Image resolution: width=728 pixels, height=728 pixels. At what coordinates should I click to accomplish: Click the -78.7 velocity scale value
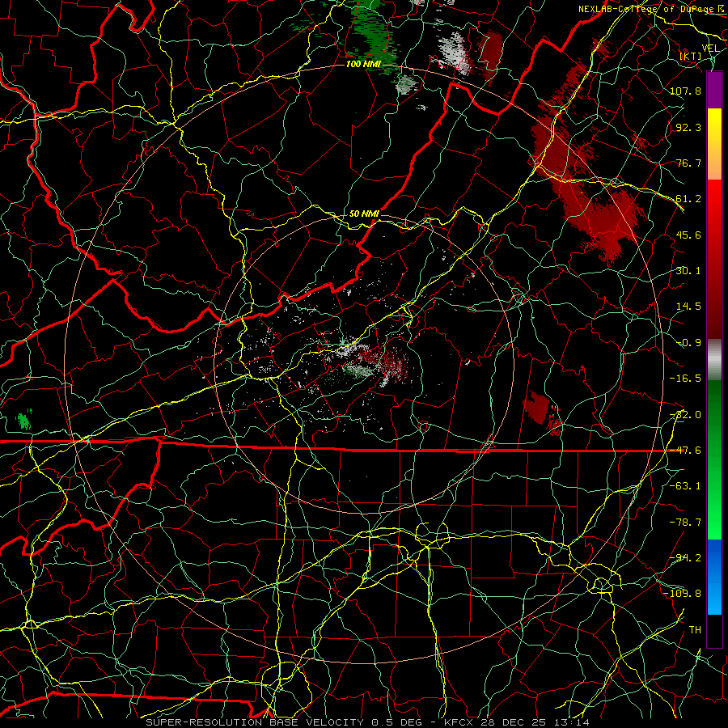pos(685,523)
